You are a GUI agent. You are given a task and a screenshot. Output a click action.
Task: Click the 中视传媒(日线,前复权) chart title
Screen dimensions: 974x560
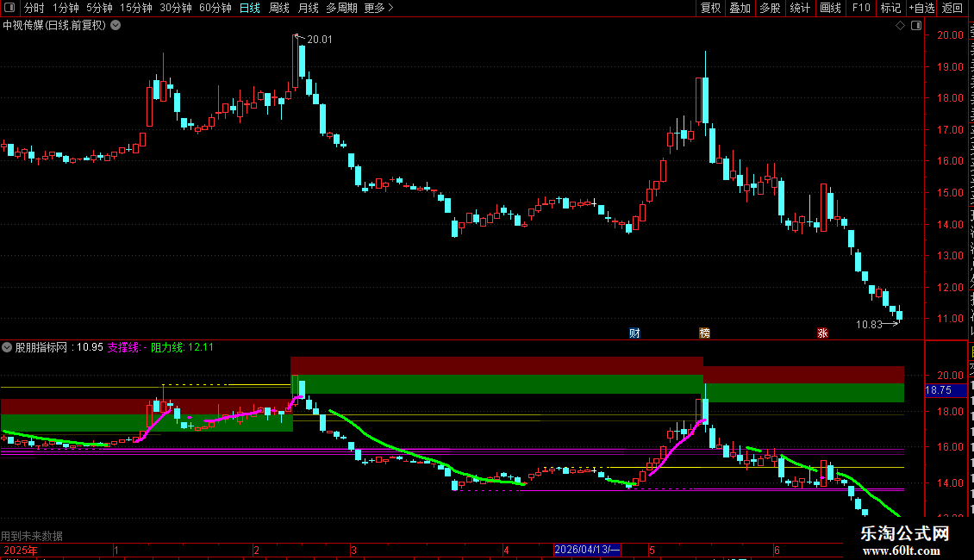54,26
